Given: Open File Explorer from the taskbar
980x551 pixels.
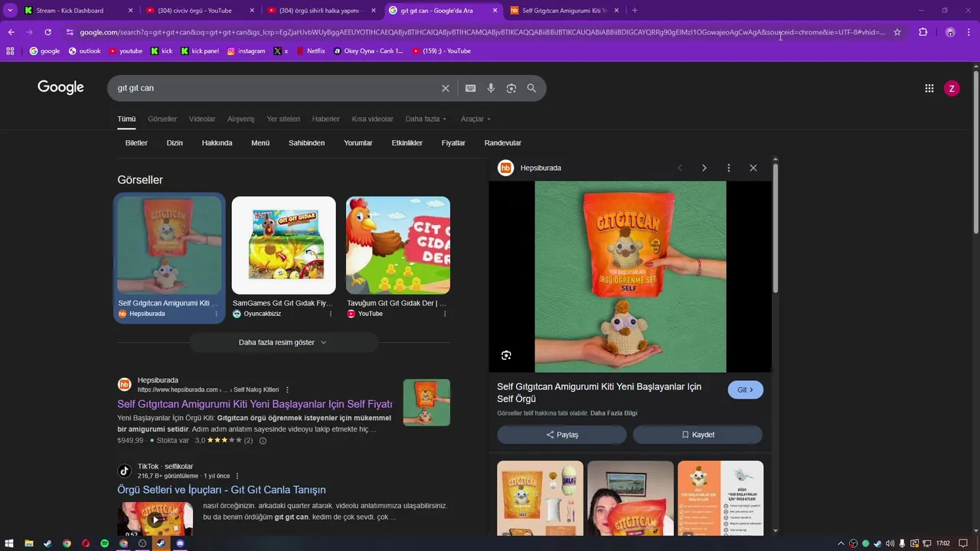Looking at the screenshot, I should pos(29,543).
